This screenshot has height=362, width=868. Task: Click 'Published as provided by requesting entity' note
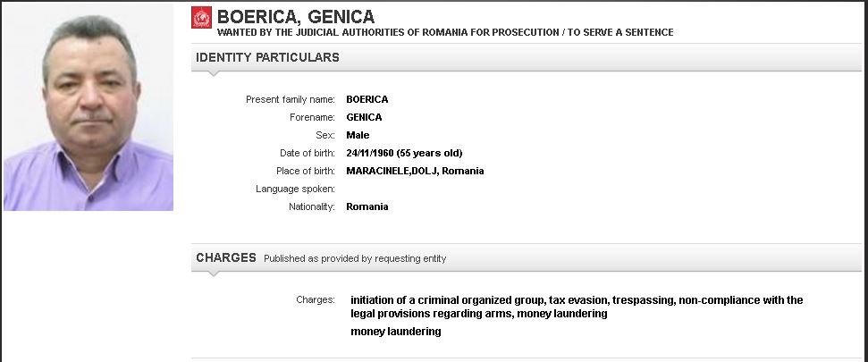[x=355, y=258]
